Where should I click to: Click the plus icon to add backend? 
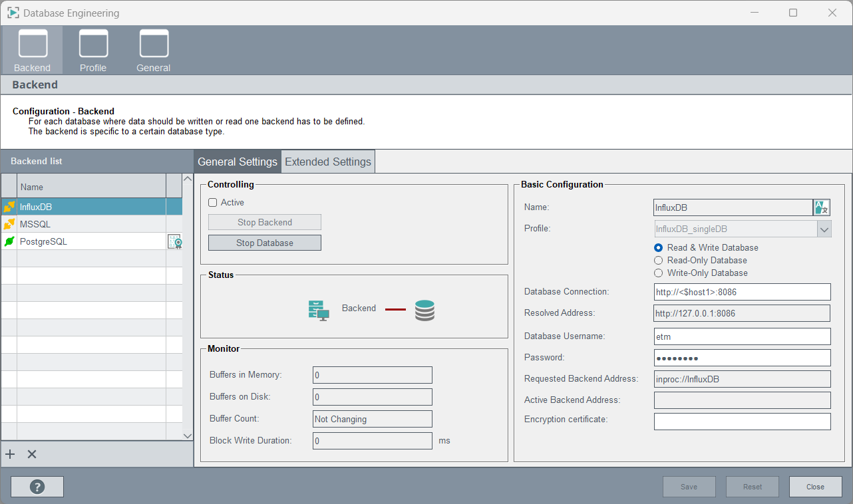point(10,454)
